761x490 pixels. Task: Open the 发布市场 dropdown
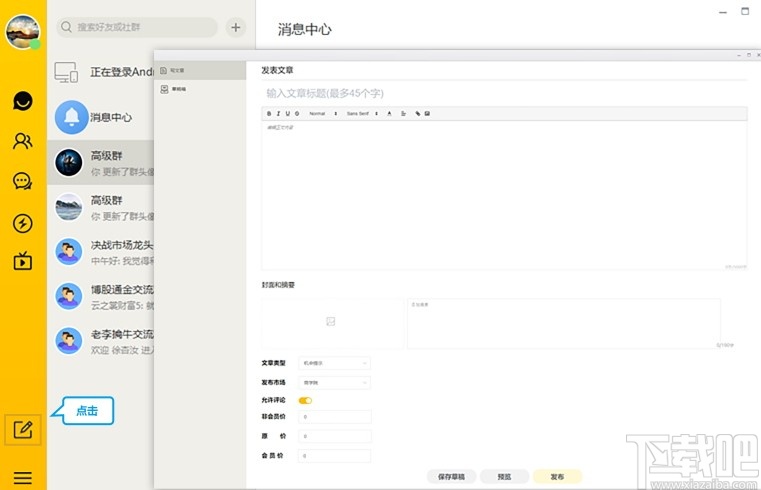[x=334, y=383]
